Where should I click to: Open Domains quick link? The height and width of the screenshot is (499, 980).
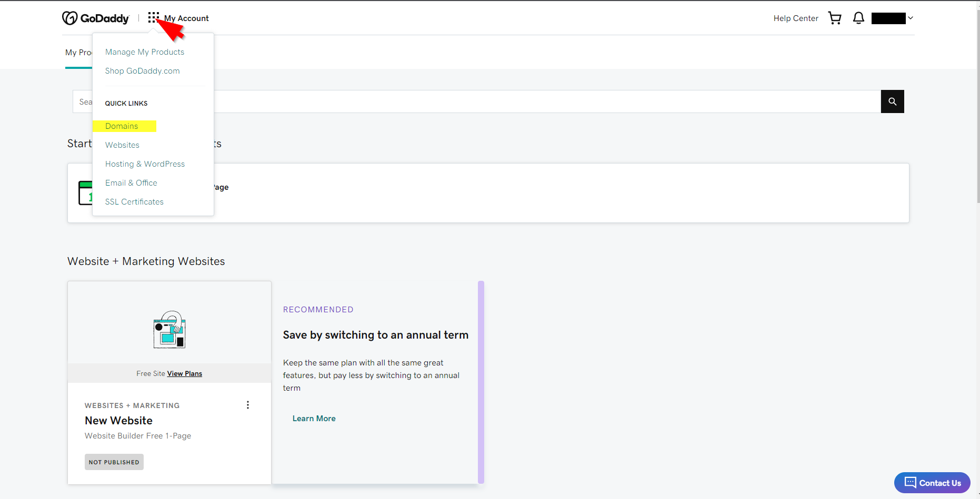[x=122, y=126]
